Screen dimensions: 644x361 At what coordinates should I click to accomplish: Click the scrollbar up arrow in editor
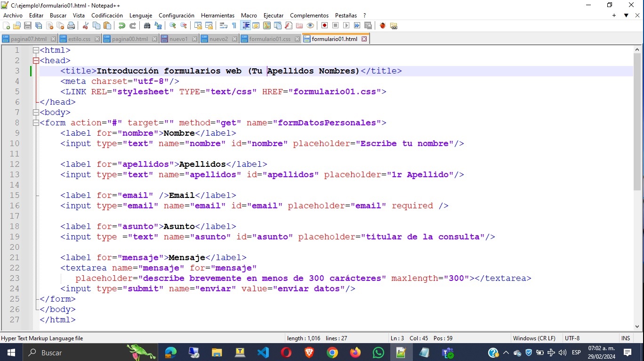click(x=637, y=49)
